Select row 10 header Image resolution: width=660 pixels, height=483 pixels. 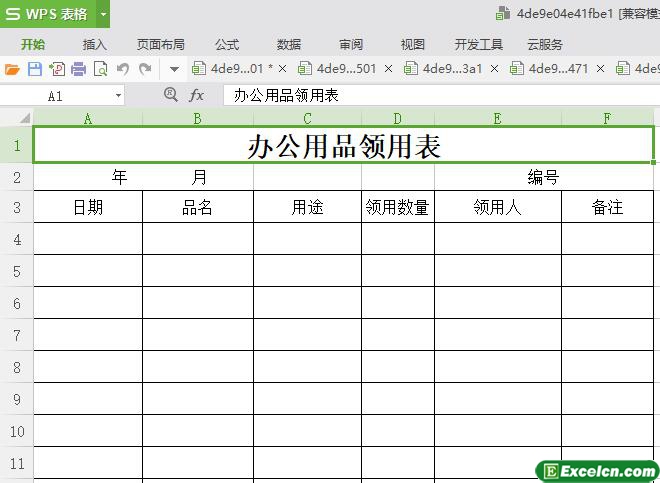(16, 431)
